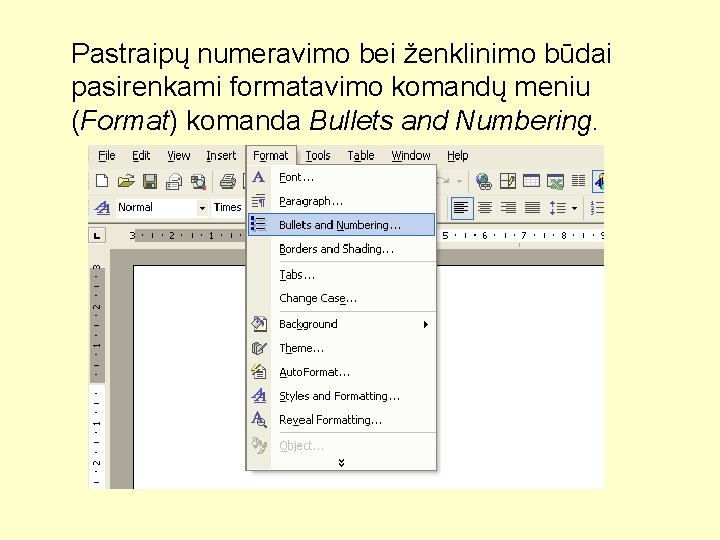This screenshot has width=720, height=540.
Task: Open the Edit menu
Action: click(141, 156)
